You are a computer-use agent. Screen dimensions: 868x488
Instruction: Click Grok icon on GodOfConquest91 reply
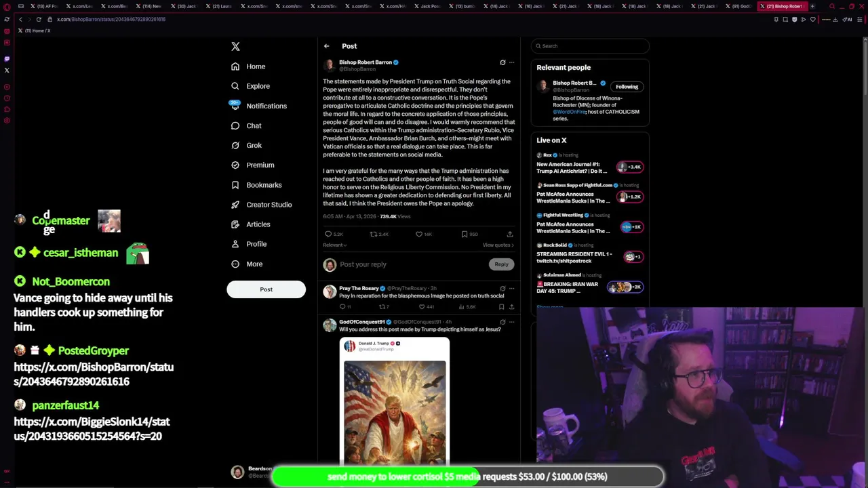click(502, 322)
